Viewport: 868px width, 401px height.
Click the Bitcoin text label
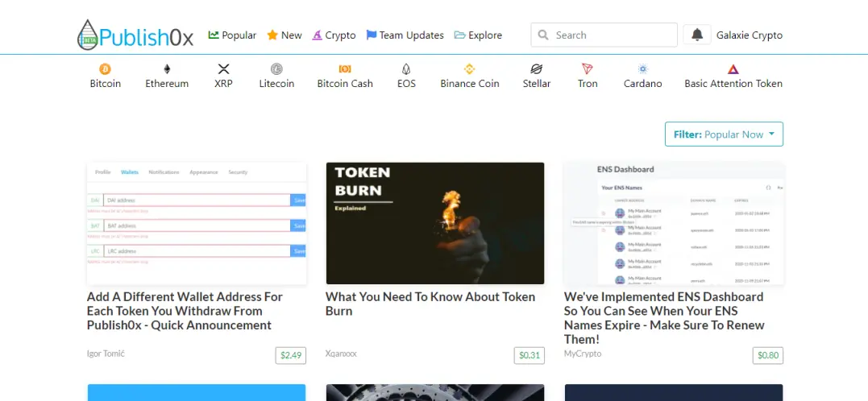click(x=106, y=84)
